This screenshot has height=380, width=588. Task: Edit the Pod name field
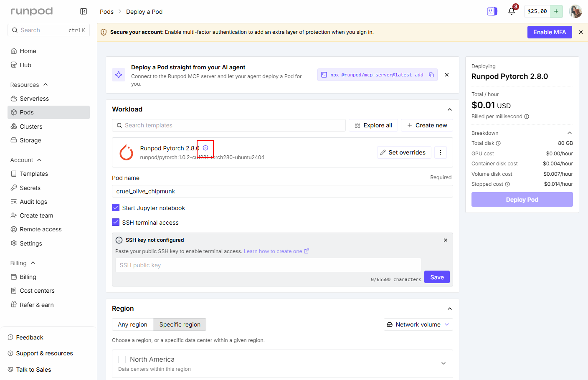click(x=282, y=191)
